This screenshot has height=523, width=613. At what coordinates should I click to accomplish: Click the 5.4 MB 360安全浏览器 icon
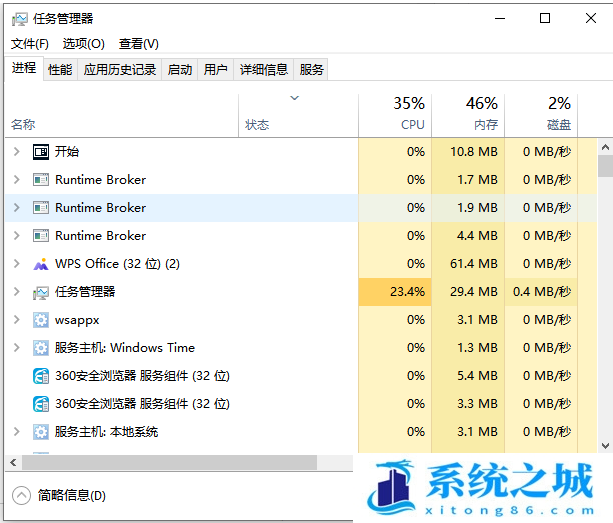click(41, 376)
